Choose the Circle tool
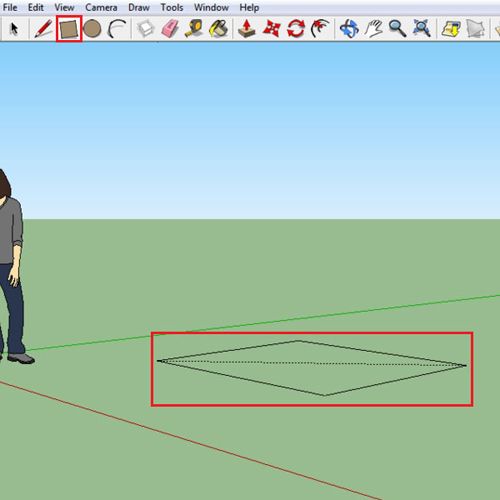The image size is (500, 500). point(92,29)
